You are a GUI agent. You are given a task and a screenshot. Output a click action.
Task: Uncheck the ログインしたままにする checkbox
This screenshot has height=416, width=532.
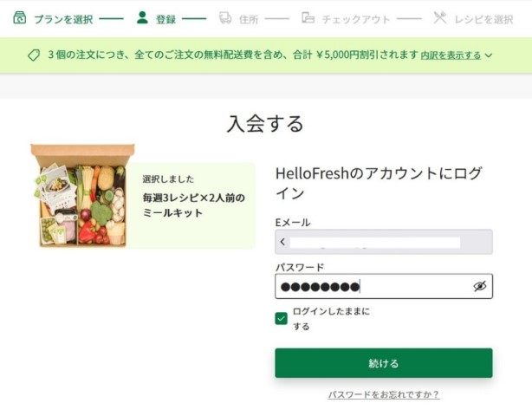(x=282, y=319)
